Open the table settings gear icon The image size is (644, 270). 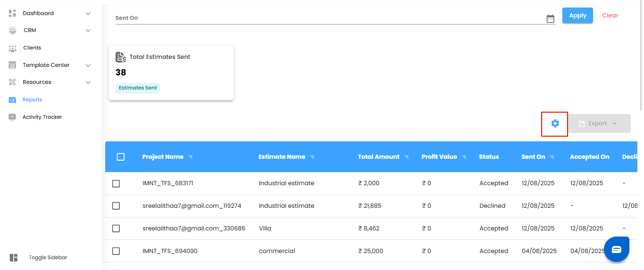[555, 123]
